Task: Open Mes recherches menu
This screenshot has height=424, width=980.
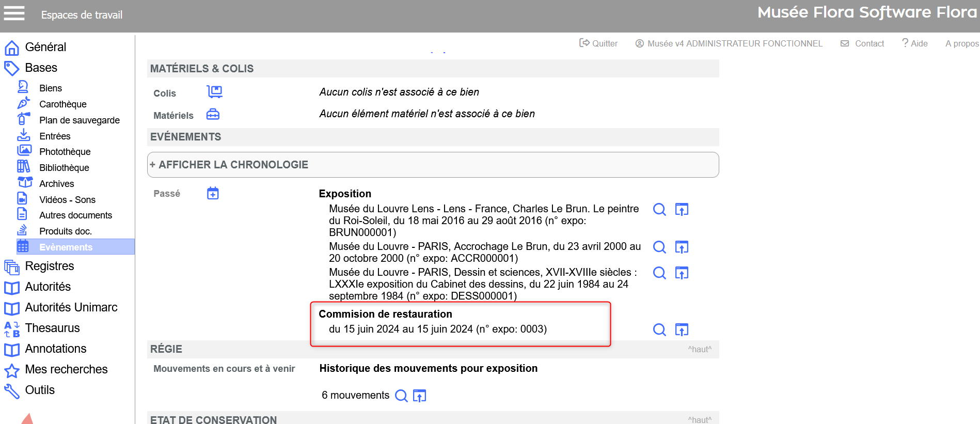Action: 66,369
